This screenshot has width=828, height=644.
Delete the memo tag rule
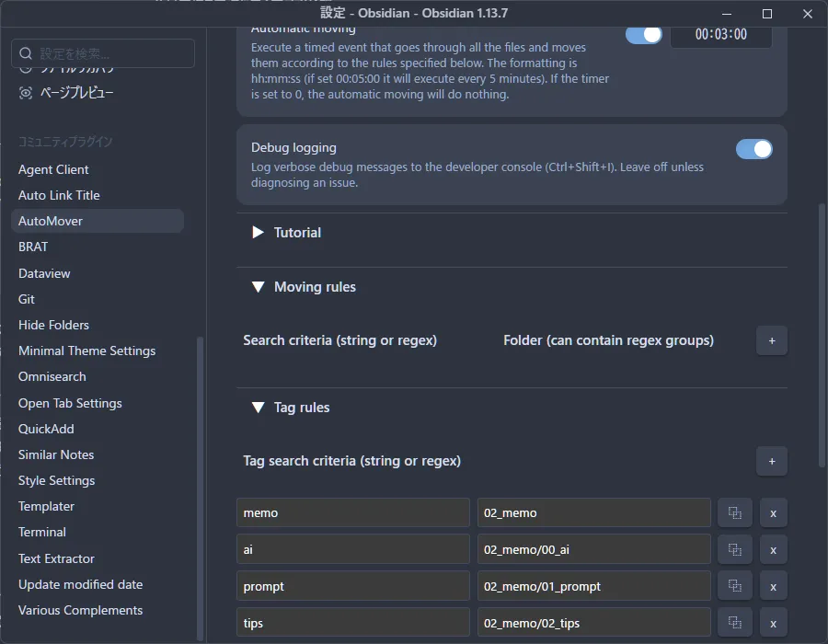773,512
